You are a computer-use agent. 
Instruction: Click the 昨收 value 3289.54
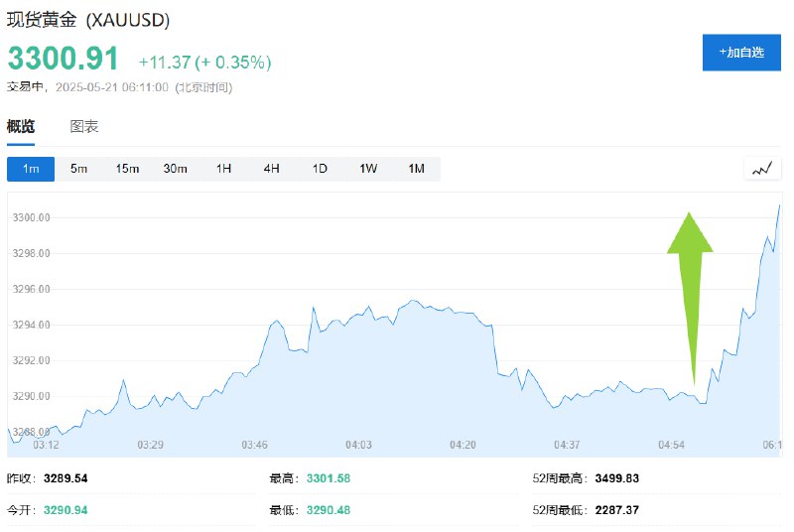66,478
